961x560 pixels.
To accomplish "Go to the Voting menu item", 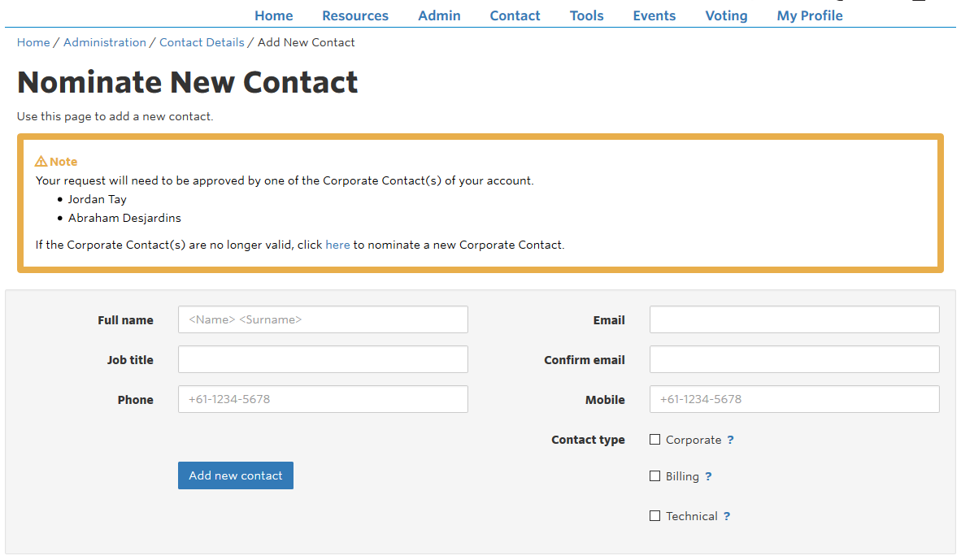I will coord(726,16).
